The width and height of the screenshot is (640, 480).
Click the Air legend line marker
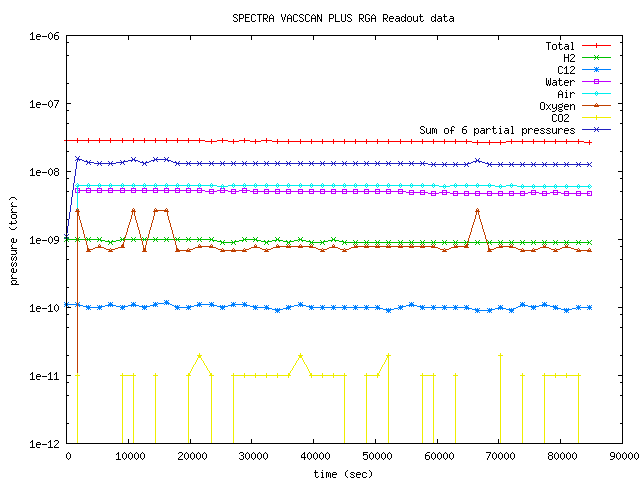[x=597, y=94]
